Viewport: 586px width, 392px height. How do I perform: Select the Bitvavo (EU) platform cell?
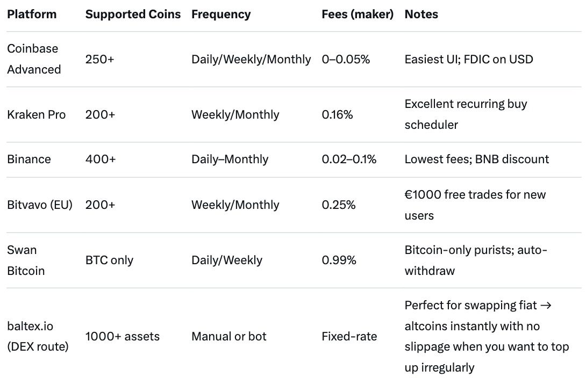coord(40,205)
